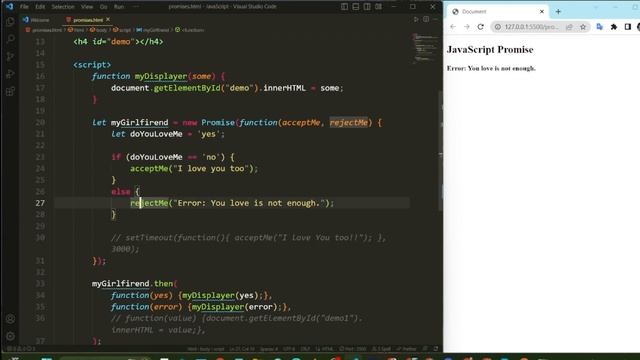
Task: Toggle the bottom panel layout icon
Action: tap(356, 7)
